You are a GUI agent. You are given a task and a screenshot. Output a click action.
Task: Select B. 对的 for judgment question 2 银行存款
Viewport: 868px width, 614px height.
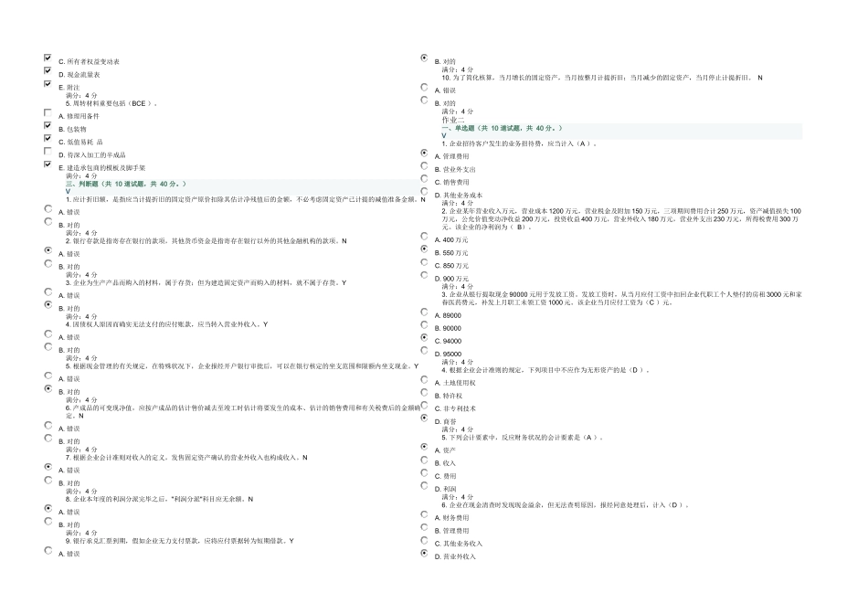pyautogui.click(x=48, y=263)
